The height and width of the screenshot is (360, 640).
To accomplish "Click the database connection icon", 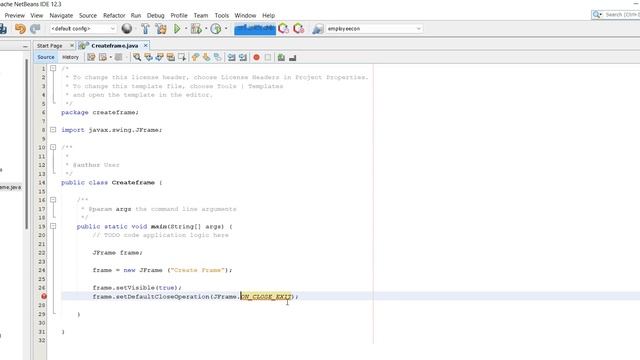I will (318, 29).
